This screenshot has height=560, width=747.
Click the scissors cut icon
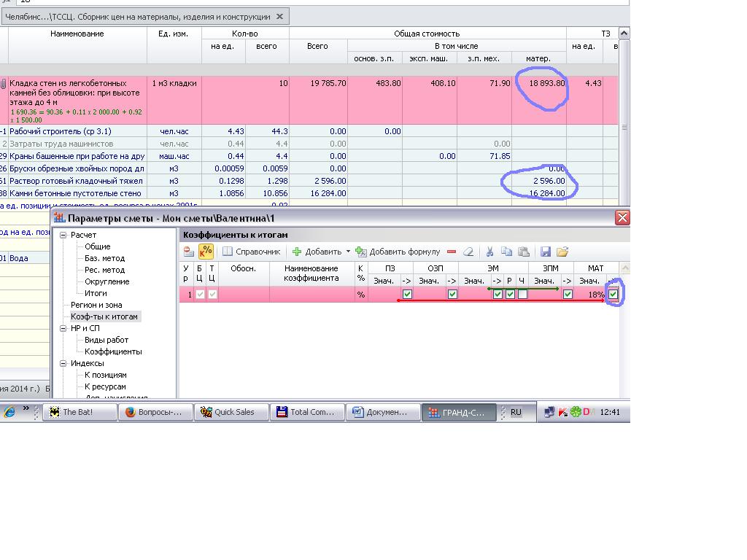[x=490, y=252]
